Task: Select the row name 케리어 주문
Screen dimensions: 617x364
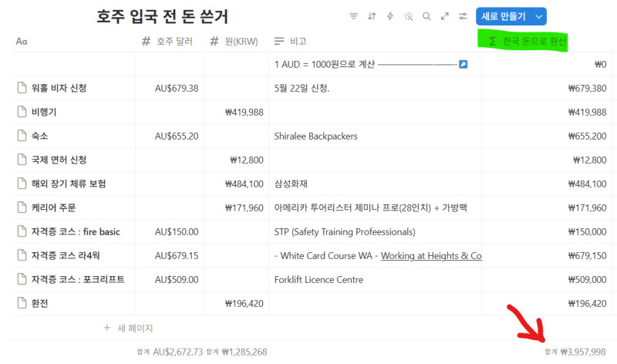Action: coord(53,207)
